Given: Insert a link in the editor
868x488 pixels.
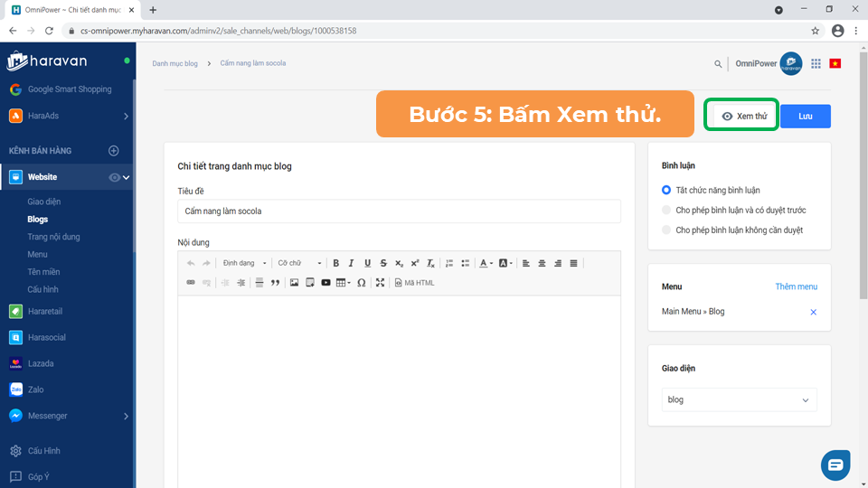Looking at the screenshot, I should (191, 283).
